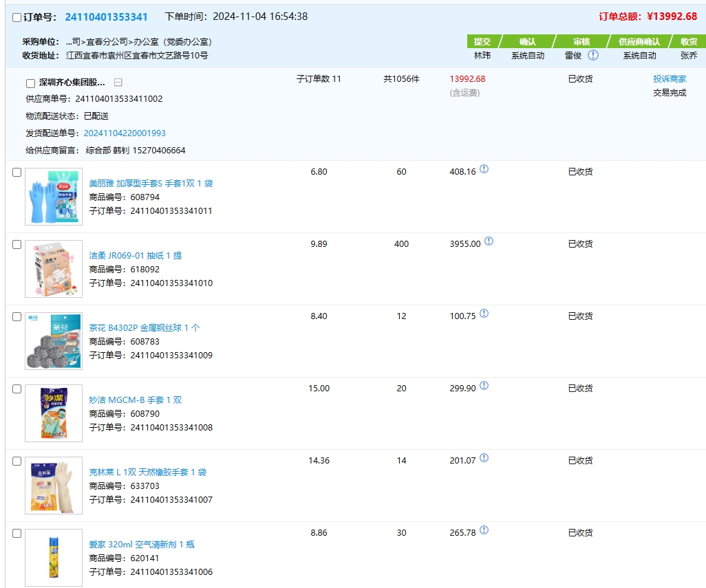The width and height of the screenshot is (706, 588).
Task: Click sub-order number 24110401353341011
Action: click(171, 211)
